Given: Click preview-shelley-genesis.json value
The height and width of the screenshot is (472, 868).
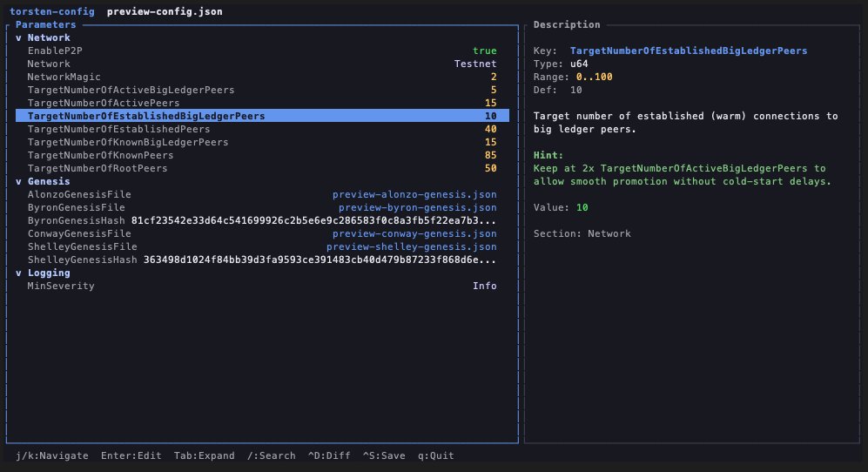Looking at the screenshot, I should coord(411,246).
